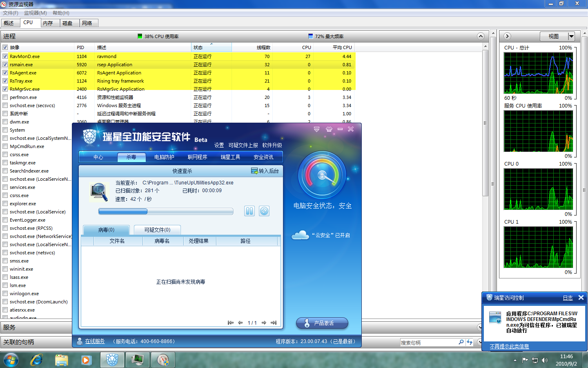588x368 pixels.
Task: Go to next page of scan results
Action: coord(264,323)
